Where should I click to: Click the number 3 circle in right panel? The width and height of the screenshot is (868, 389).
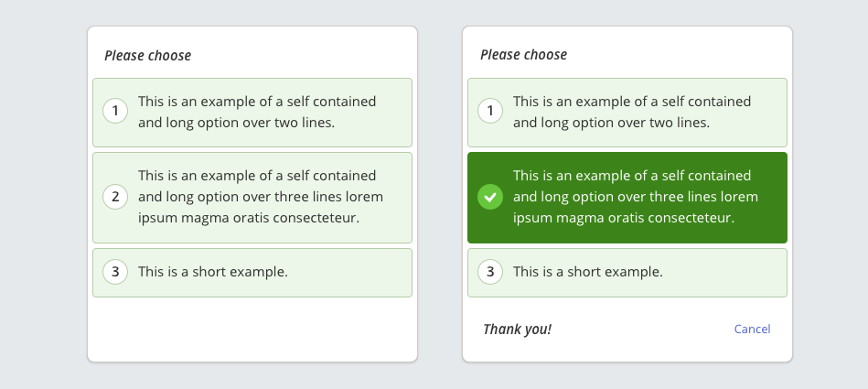point(490,272)
